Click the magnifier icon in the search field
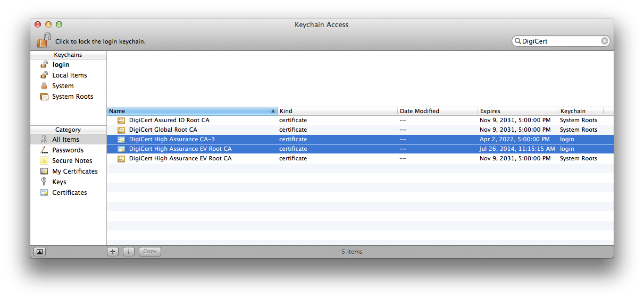Image resolution: width=644 pixels, height=300 pixels. point(518,41)
